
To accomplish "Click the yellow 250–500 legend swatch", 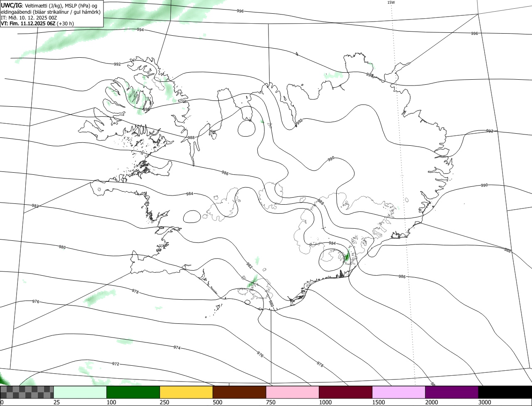I will pos(186,392).
